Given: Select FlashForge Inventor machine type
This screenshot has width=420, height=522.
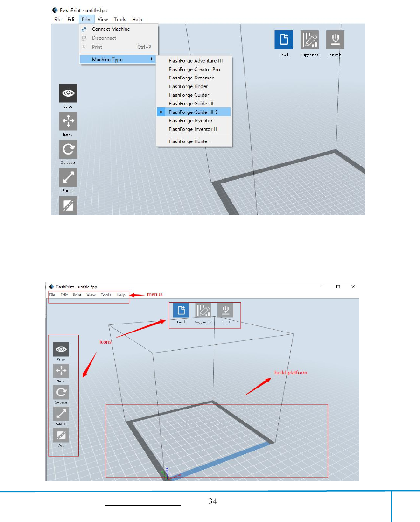Looking at the screenshot, I should pyautogui.click(x=194, y=120).
